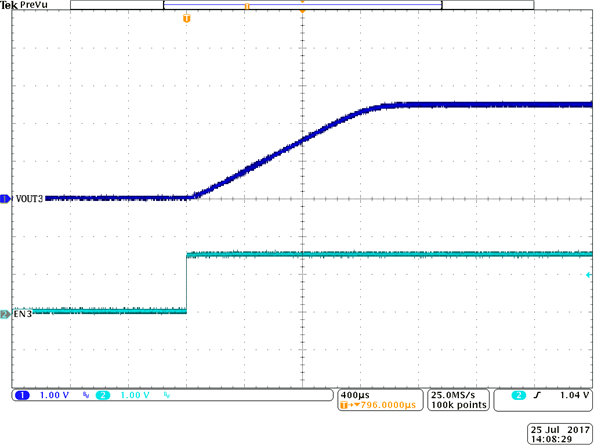The width and height of the screenshot is (594, 446).
Task: Click the rising edge trigger slope icon
Action: 537,395
